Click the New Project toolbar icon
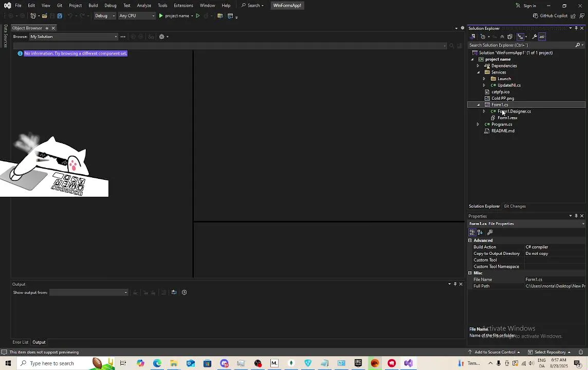 [33, 16]
